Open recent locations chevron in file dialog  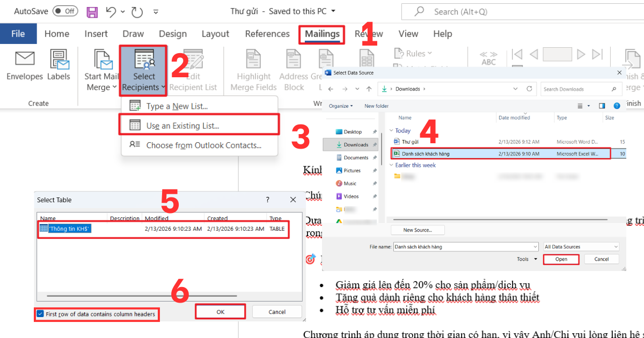(356, 89)
